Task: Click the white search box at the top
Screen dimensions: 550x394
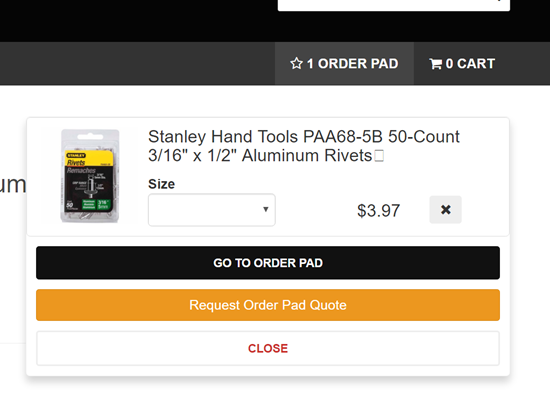Action: [394, 5]
